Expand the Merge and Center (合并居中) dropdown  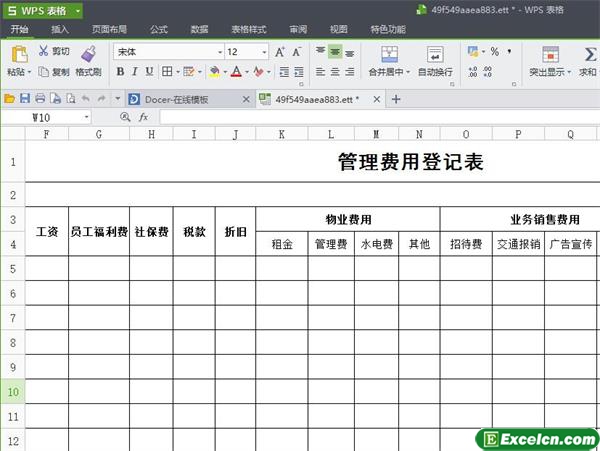click(x=409, y=72)
